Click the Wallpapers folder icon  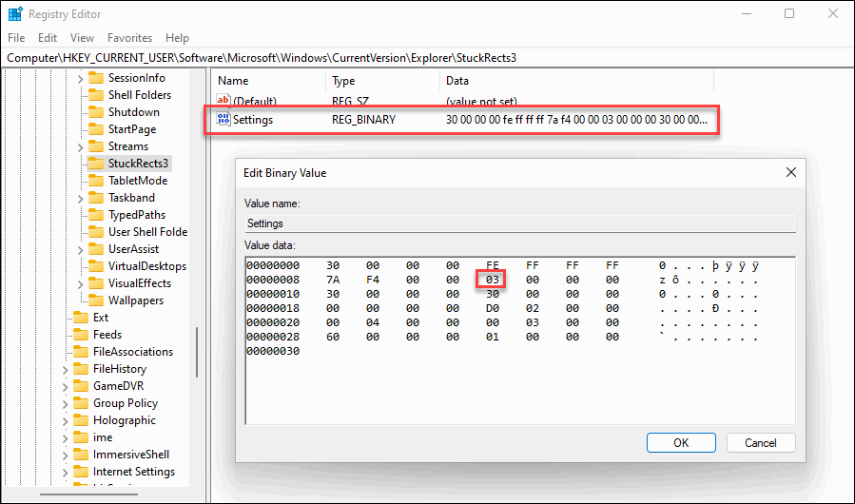pyautogui.click(x=96, y=300)
